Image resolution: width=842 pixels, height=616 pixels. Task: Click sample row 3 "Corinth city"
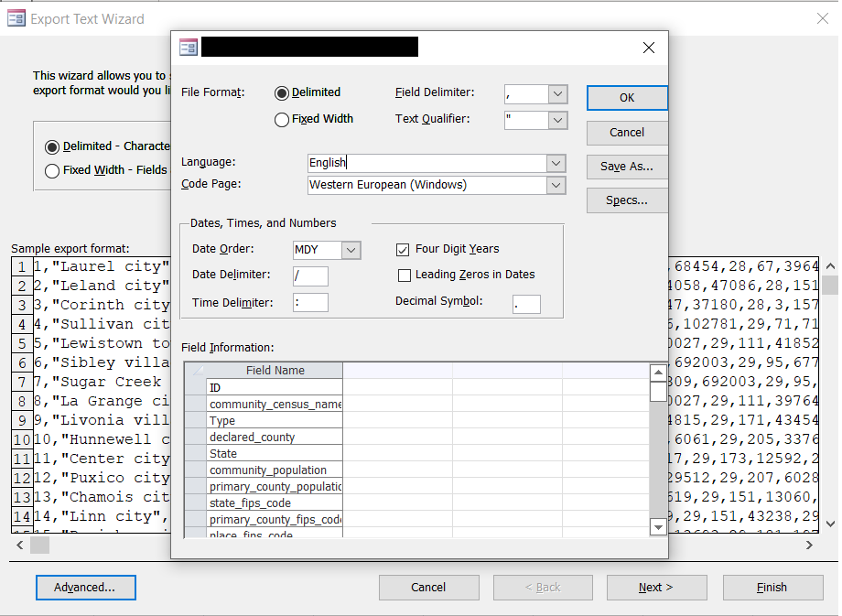[x=102, y=305]
